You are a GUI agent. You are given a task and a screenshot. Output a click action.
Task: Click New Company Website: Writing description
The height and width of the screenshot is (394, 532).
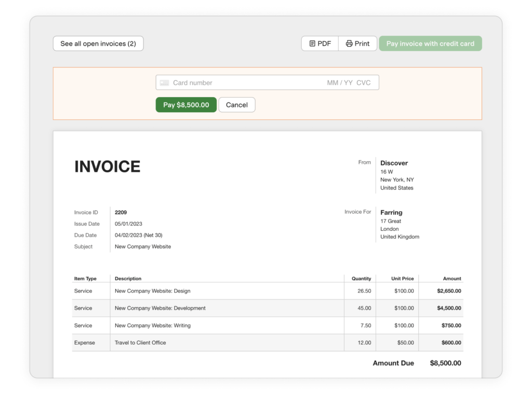pyautogui.click(x=153, y=325)
